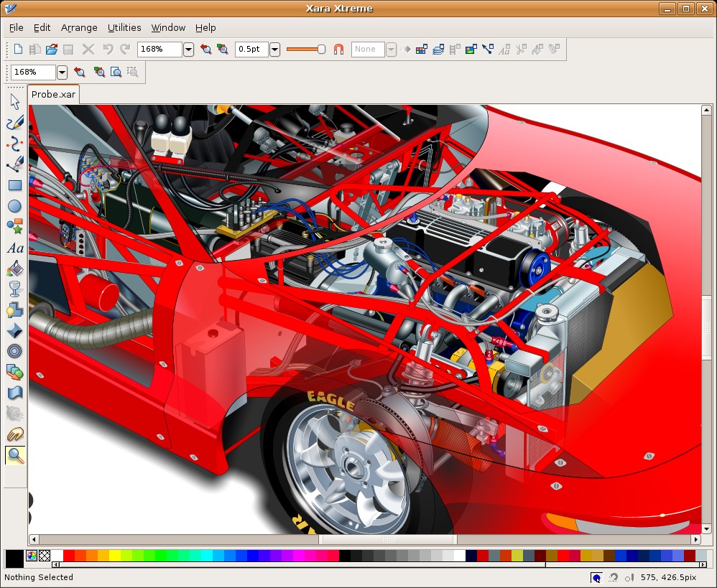Select the Shape Editor tool
The image size is (717, 588).
coord(14,144)
